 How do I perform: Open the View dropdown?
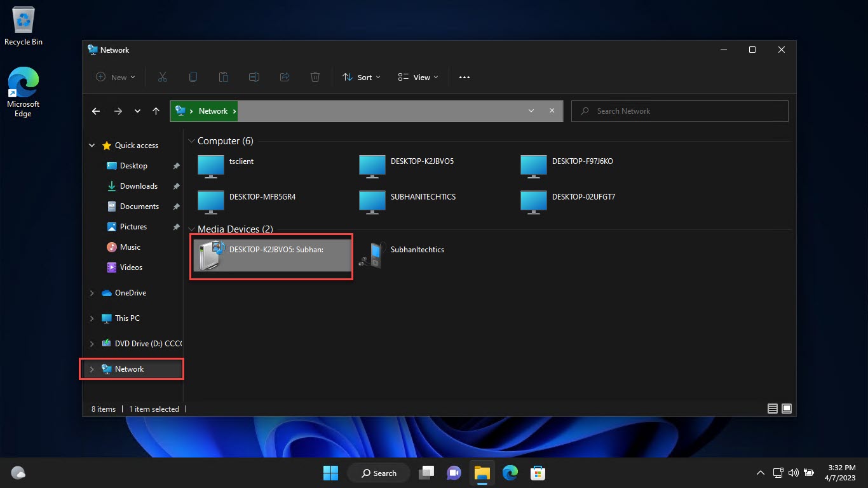pos(417,77)
